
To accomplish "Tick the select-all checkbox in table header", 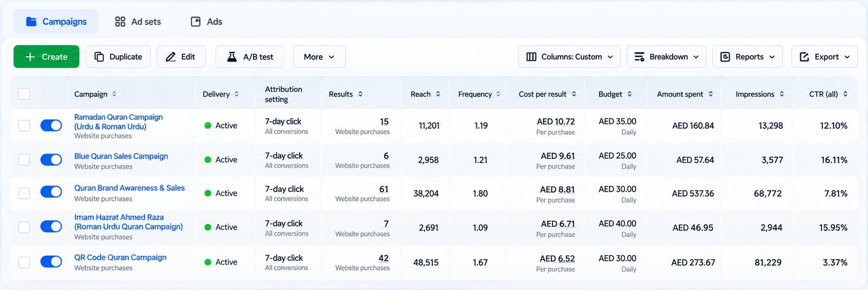I will tap(24, 94).
